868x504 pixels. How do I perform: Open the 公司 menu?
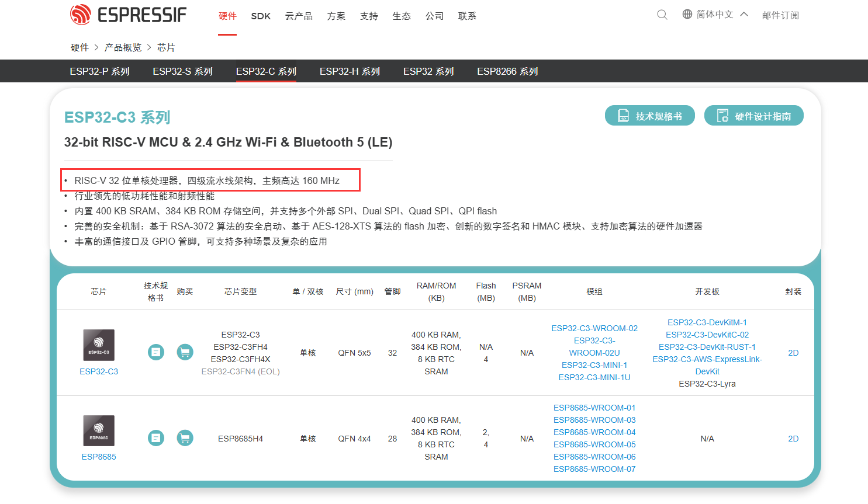pos(434,16)
